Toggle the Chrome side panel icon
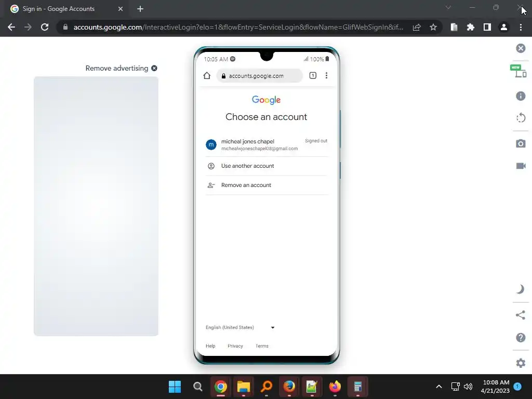The width and height of the screenshot is (532, 399). pyautogui.click(x=487, y=27)
